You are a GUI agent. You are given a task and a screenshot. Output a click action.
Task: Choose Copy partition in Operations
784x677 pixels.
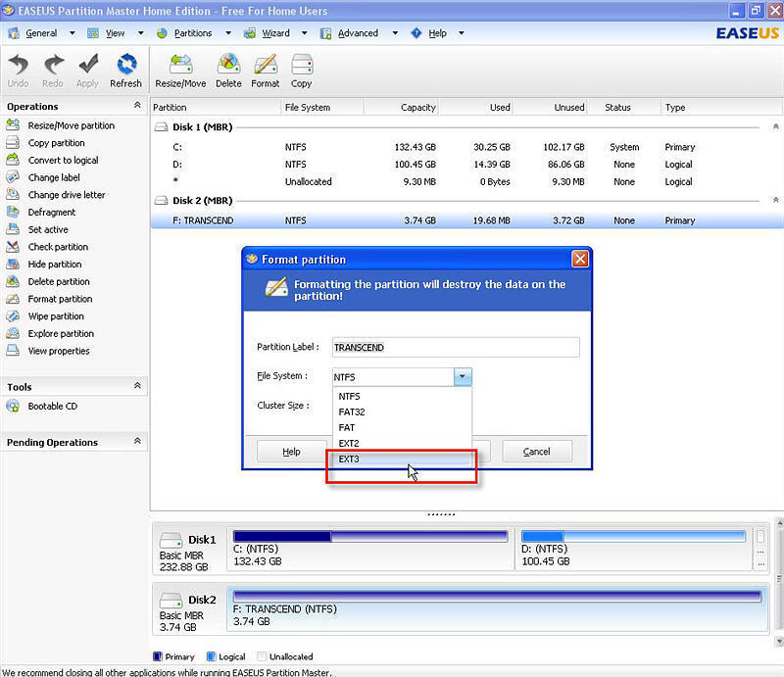tap(45, 143)
